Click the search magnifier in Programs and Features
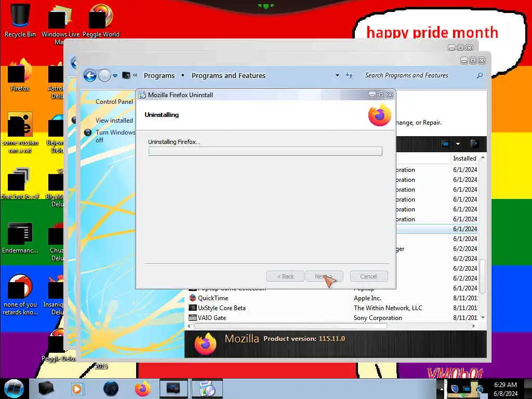 [480, 75]
